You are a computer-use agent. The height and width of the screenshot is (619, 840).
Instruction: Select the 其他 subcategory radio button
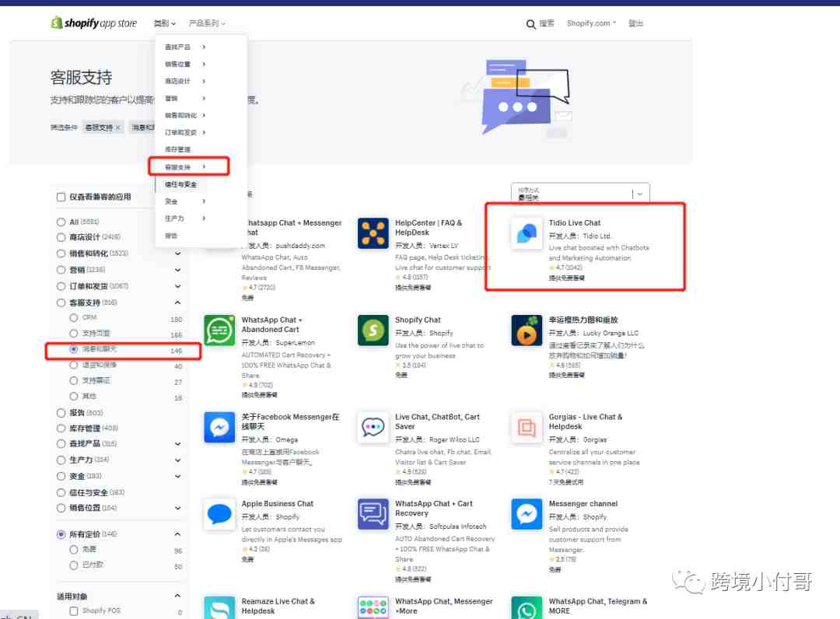click(x=74, y=397)
